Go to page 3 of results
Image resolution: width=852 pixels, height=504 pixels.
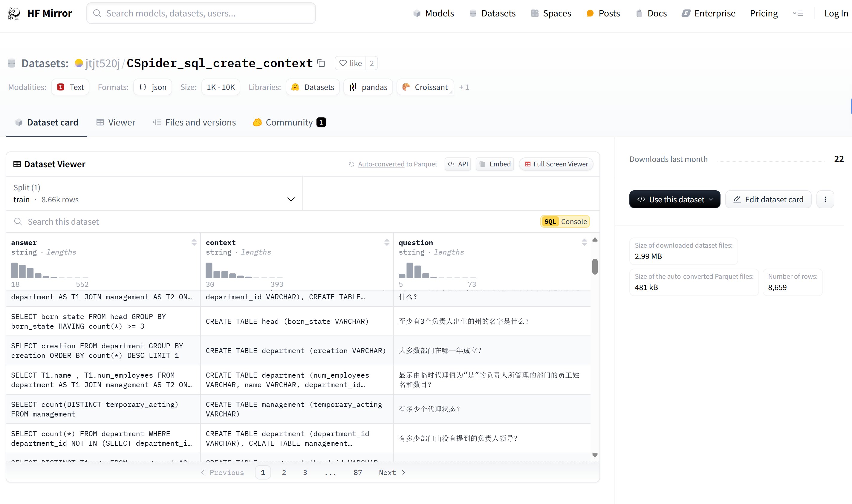(305, 472)
